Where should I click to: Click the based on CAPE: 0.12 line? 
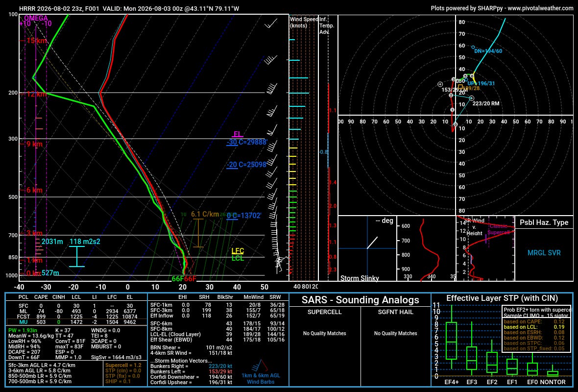[x=534, y=321]
